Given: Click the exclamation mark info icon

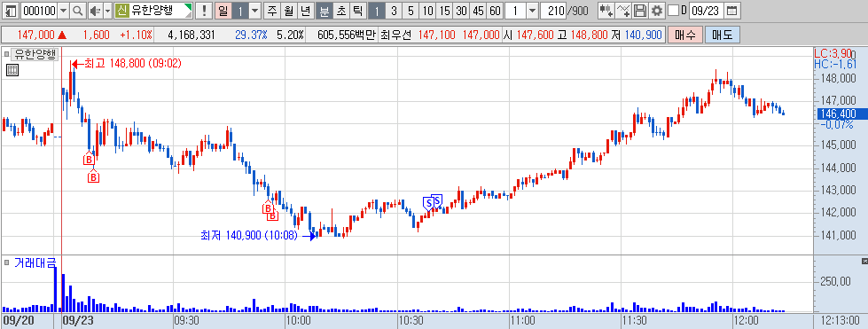Looking at the screenshot, I should pyautogui.click(x=204, y=11).
